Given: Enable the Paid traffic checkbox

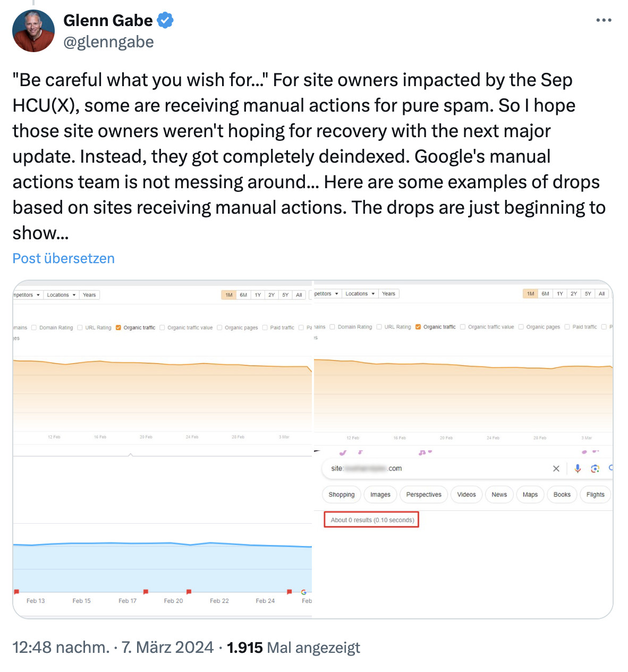Looking at the screenshot, I should coord(264,327).
